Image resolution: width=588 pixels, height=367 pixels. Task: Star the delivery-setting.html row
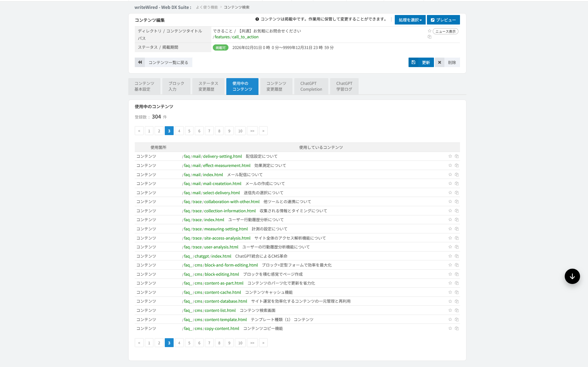tap(450, 156)
